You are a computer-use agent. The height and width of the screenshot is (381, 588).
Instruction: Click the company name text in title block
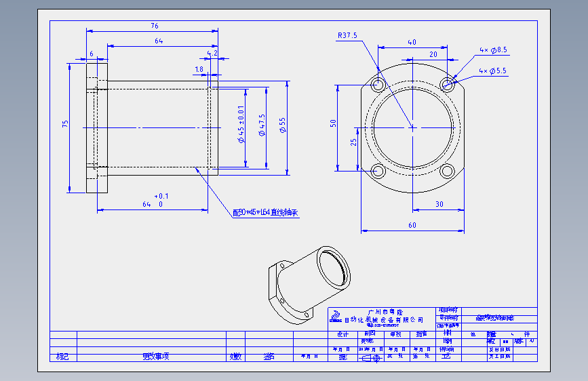(x=384, y=316)
